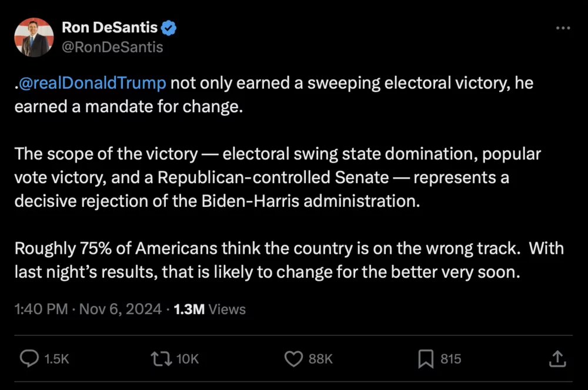Click the paragraph starting 'Roughly 75% of Americans'

289,261
